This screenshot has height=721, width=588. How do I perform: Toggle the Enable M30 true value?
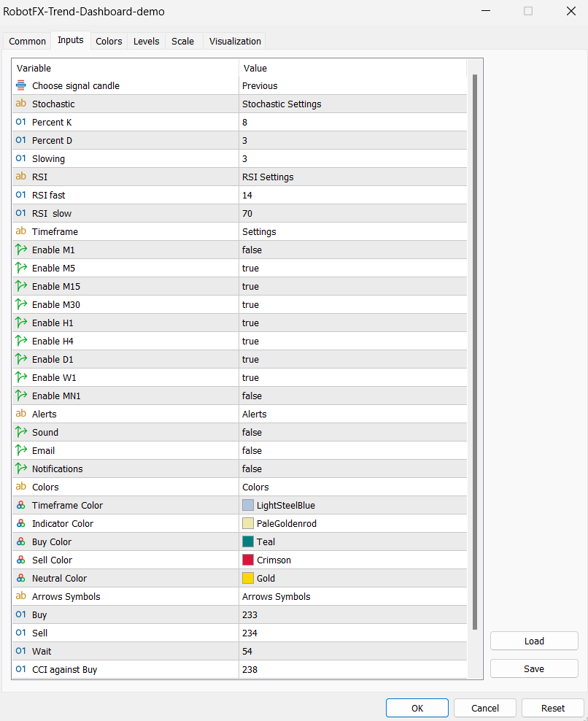352,304
